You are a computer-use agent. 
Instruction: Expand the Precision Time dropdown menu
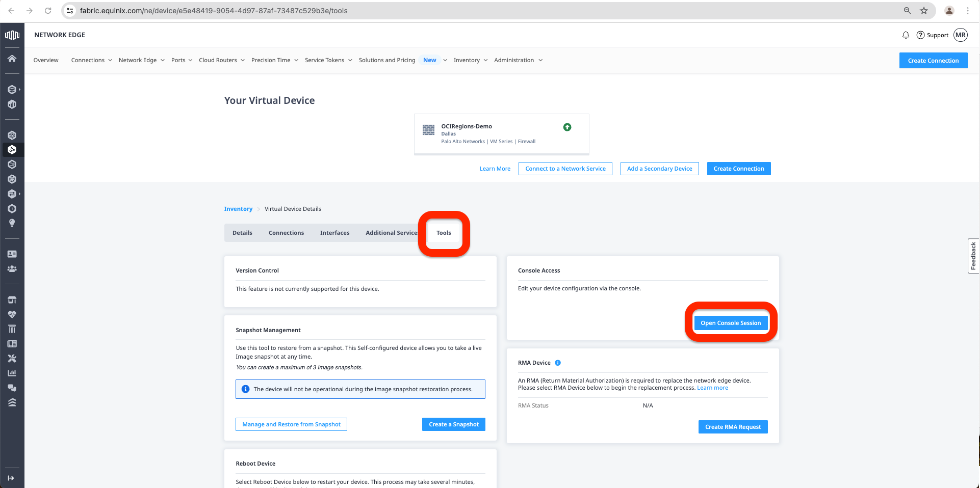point(275,60)
